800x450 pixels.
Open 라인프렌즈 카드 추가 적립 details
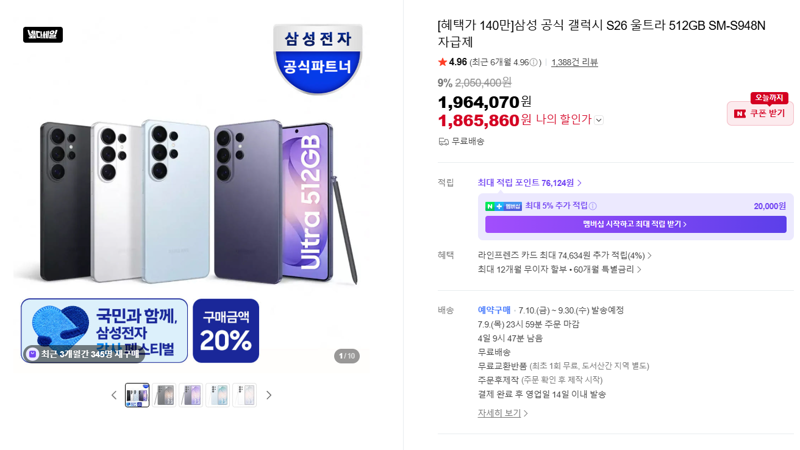(564, 255)
